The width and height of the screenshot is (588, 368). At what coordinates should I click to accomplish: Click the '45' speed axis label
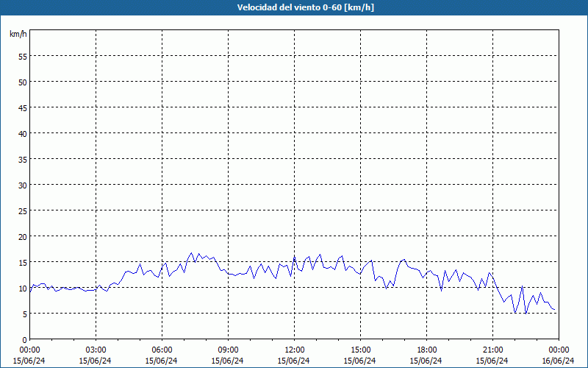[x=23, y=108]
